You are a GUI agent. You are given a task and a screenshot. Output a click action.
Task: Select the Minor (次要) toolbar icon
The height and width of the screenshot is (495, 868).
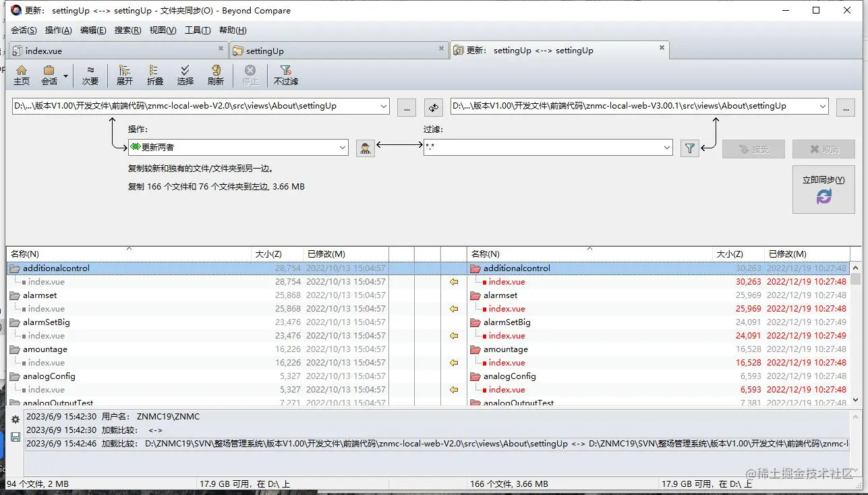coord(90,75)
